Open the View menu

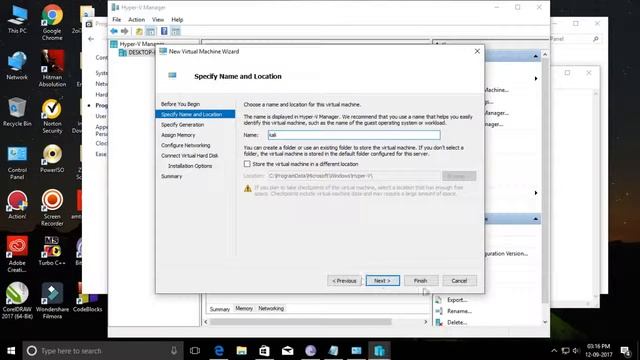tap(158, 19)
